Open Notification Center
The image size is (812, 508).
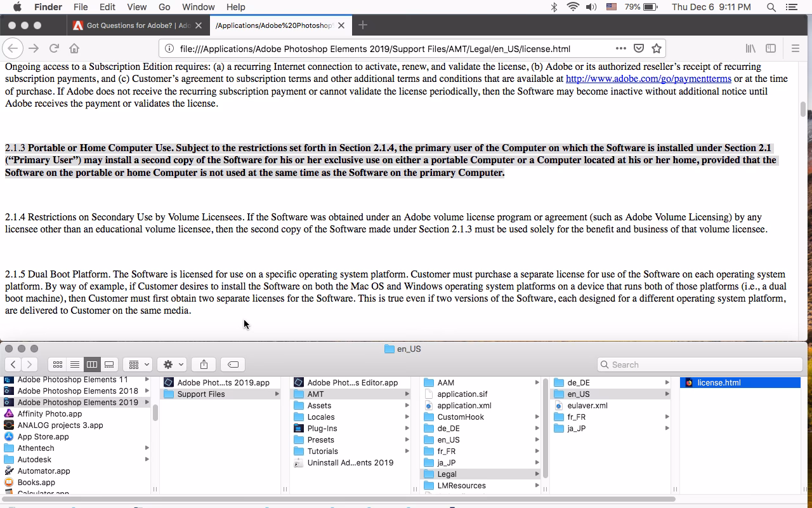791,7
